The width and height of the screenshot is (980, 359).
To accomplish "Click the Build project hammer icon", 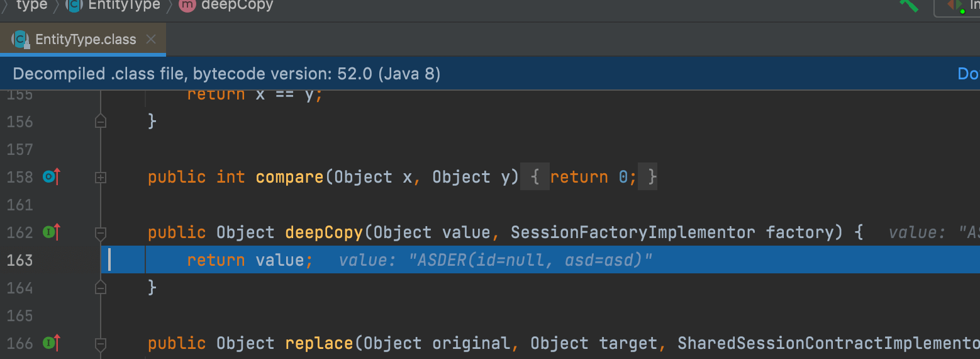I will (908, 5).
